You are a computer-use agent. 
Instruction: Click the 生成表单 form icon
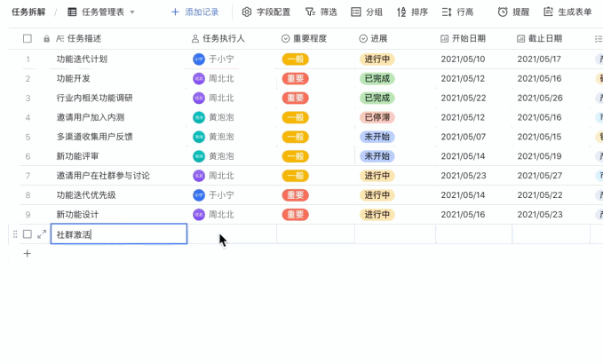point(548,12)
